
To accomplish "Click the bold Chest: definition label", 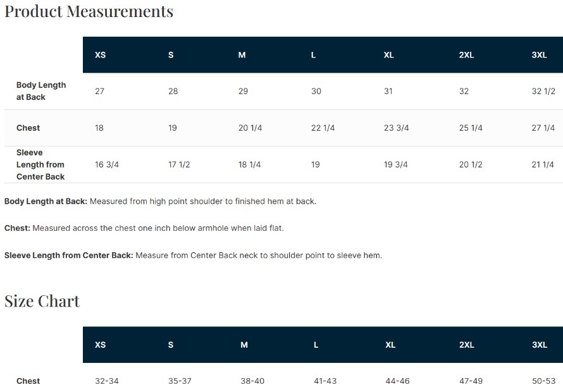I will click(x=17, y=228).
